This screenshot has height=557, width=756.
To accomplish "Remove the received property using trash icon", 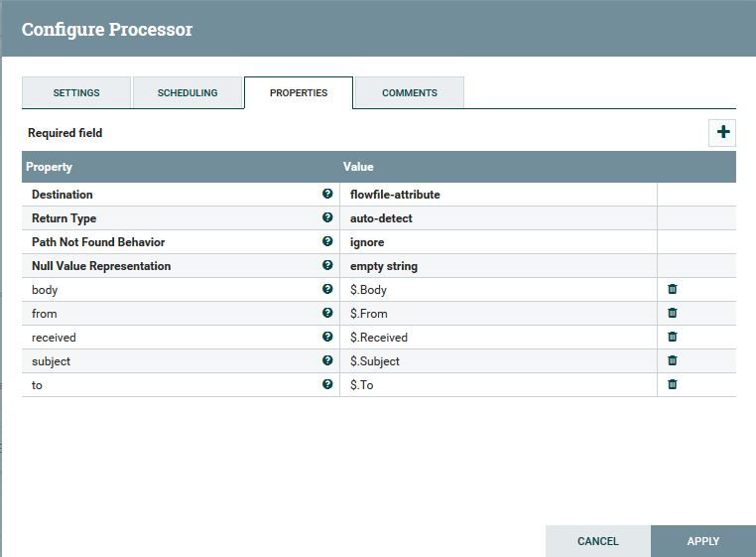I will (x=672, y=337).
